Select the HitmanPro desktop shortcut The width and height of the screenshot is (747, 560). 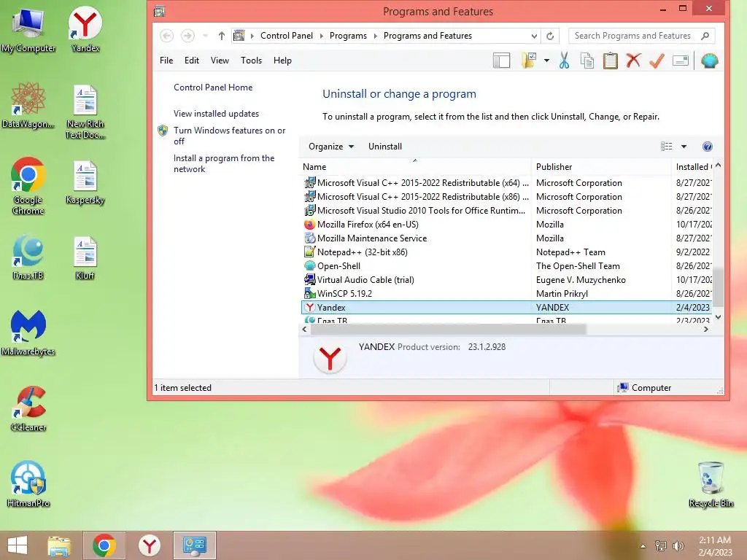[x=28, y=484]
